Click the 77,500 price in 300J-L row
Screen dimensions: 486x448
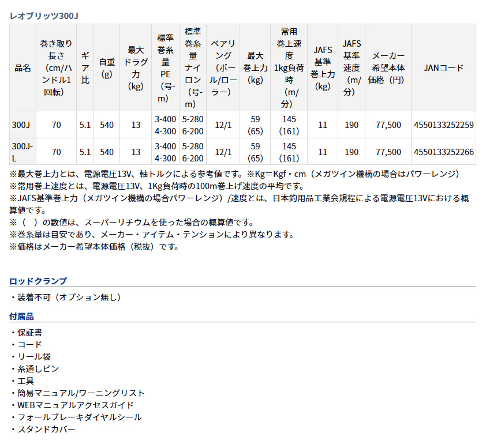pyautogui.click(x=388, y=152)
